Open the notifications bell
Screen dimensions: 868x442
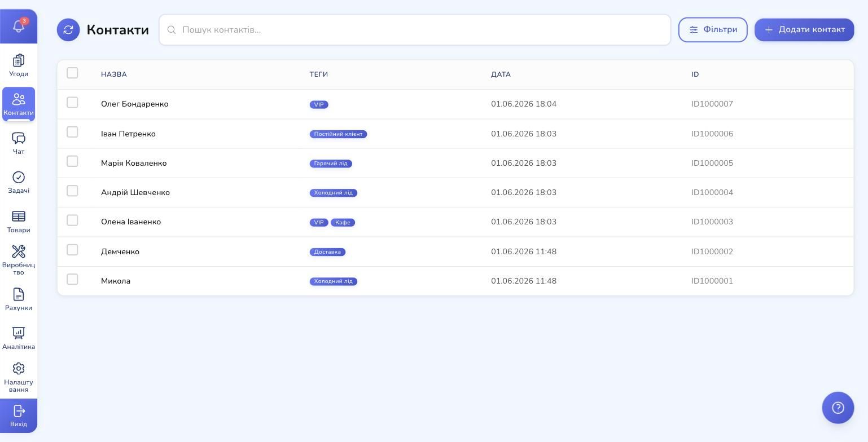tap(19, 26)
